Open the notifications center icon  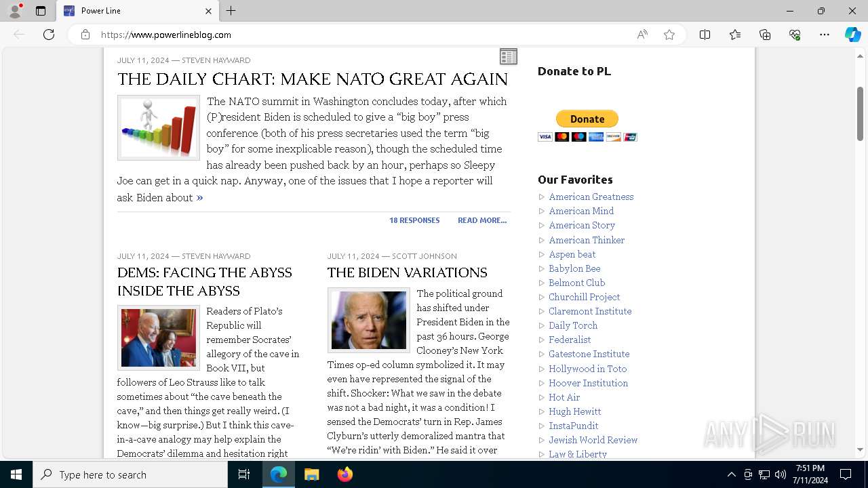click(846, 474)
